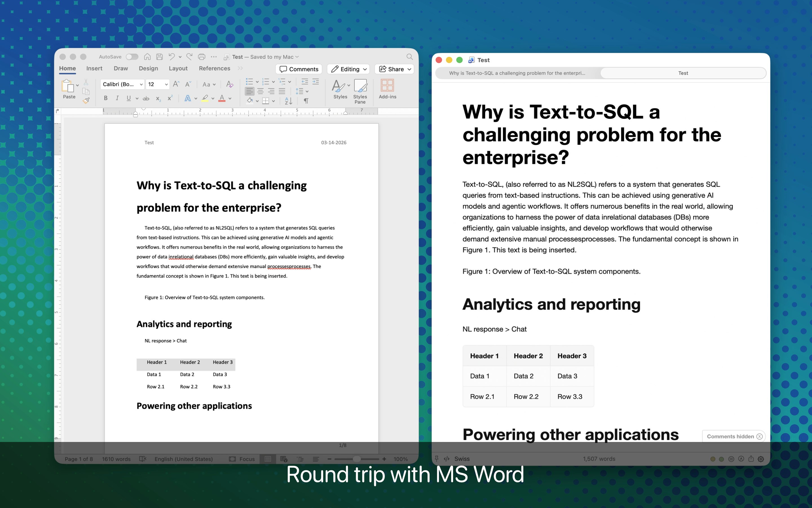The width and height of the screenshot is (812, 508).
Task: Cut the selection with the scissors icon
Action: click(86, 82)
